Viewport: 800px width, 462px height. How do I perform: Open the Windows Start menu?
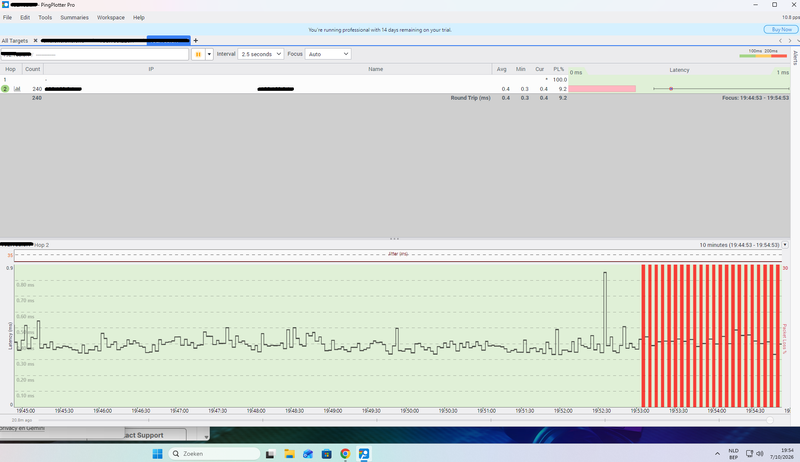point(158,453)
